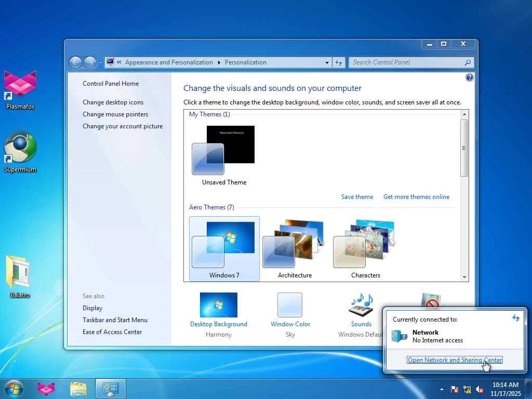Image resolution: width=532 pixels, height=399 pixels.
Task: Click the theme list scrollbar thumb
Action: coord(464,148)
